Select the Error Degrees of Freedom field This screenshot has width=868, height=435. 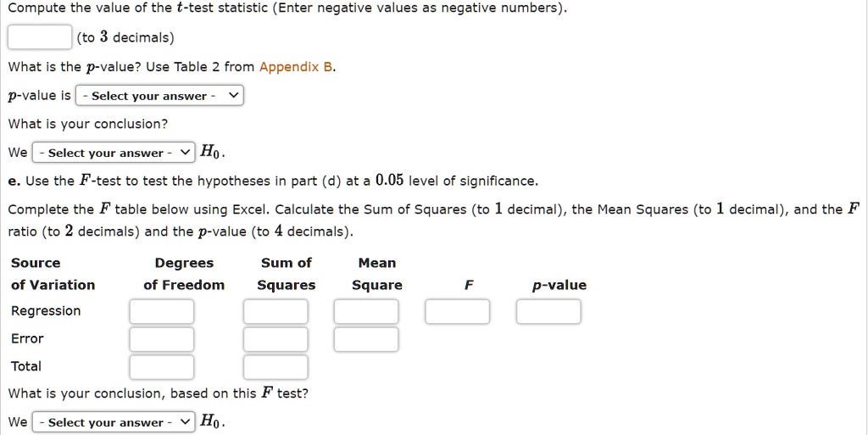pyautogui.click(x=162, y=340)
